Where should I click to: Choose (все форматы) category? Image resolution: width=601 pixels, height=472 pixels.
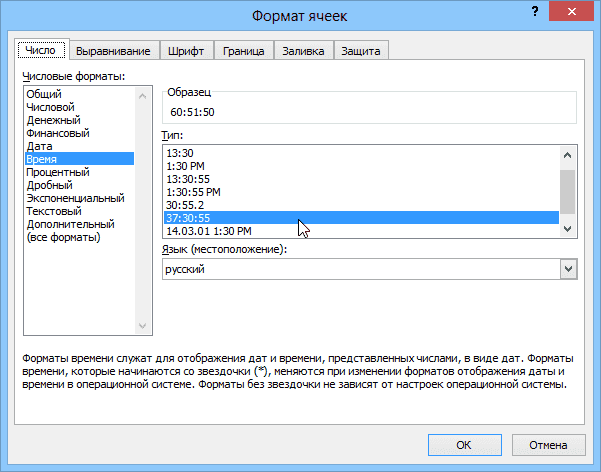pyautogui.click(x=63, y=237)
